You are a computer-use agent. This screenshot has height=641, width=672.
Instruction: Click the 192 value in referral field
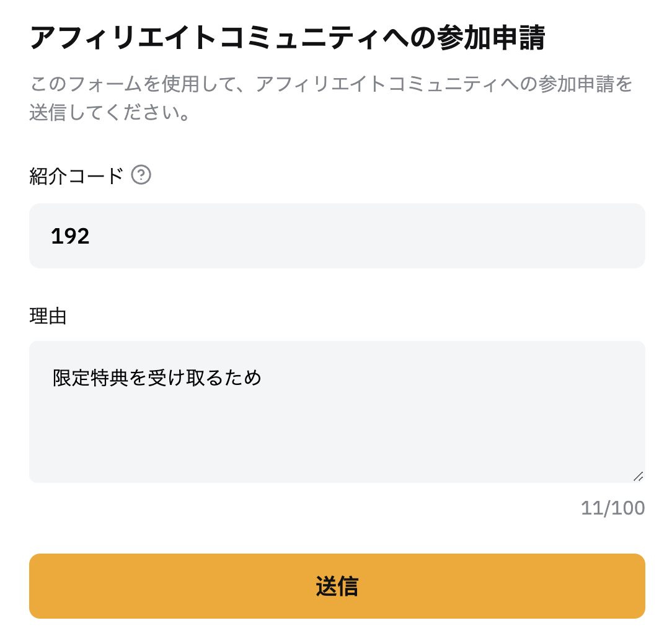(x=70, y=236)
